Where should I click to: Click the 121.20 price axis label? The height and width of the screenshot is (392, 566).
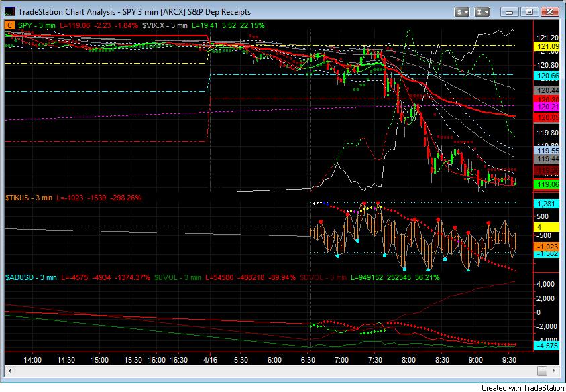click(x=547, y=38)
